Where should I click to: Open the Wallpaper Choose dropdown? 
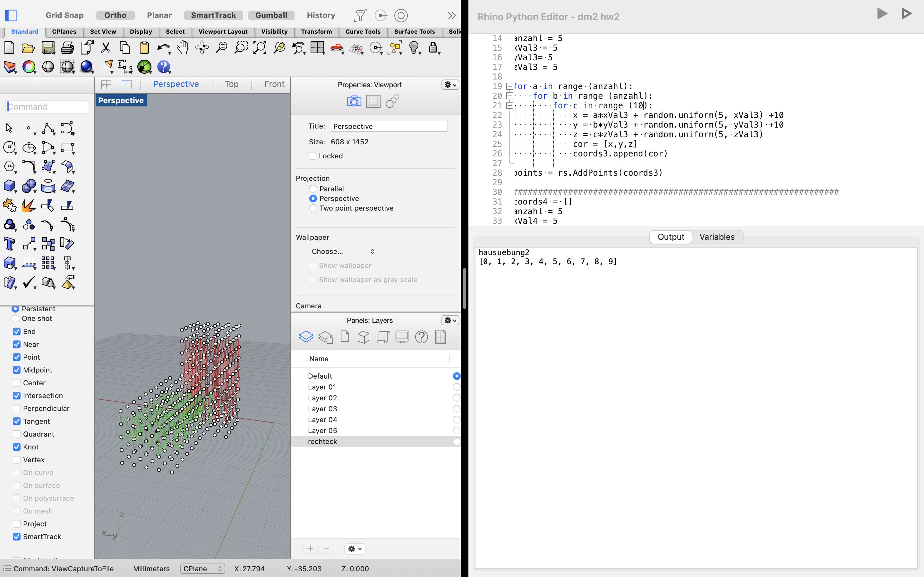point(343,252)
